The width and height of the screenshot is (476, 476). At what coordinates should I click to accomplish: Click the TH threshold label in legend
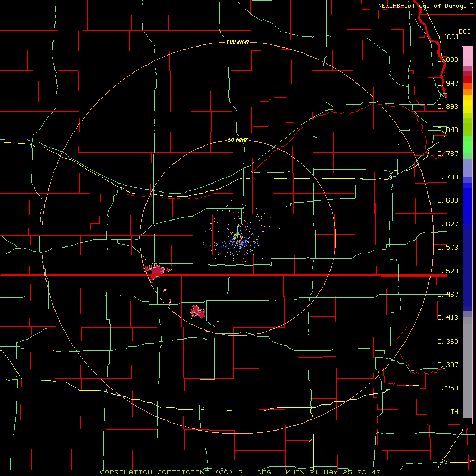click(454, 412)
